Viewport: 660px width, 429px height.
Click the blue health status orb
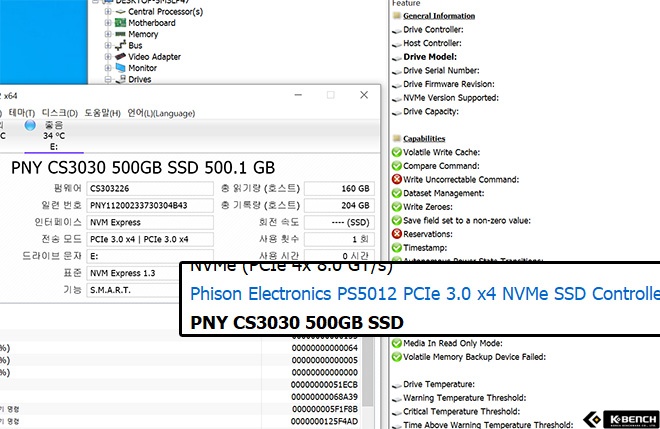pos(30,125)
